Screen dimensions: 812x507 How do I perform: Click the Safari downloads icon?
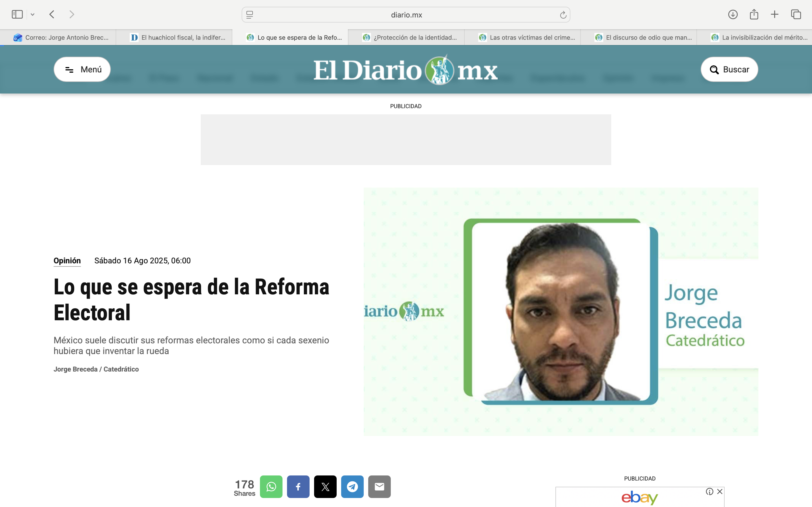click(x=732, y=14)
